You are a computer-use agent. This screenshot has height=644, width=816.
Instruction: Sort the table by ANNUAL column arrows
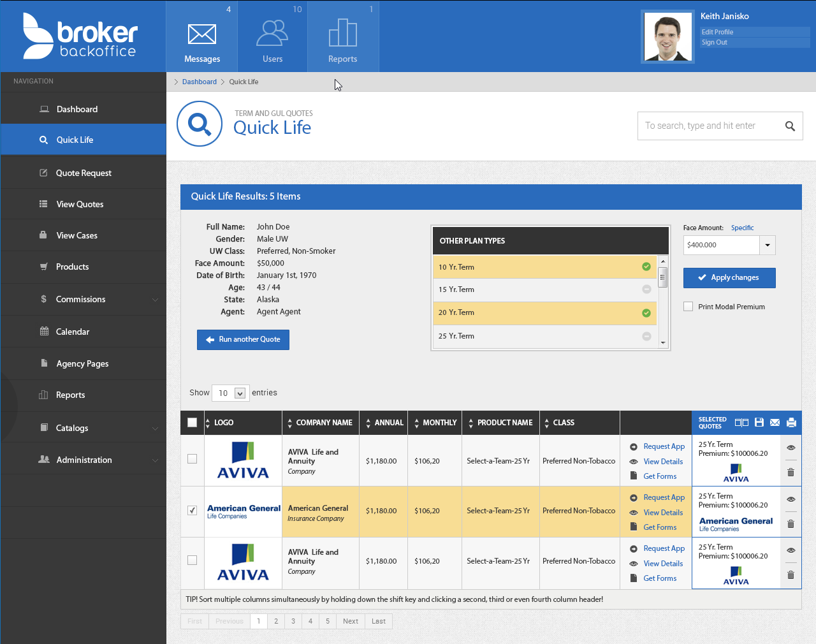pos(368,423)
